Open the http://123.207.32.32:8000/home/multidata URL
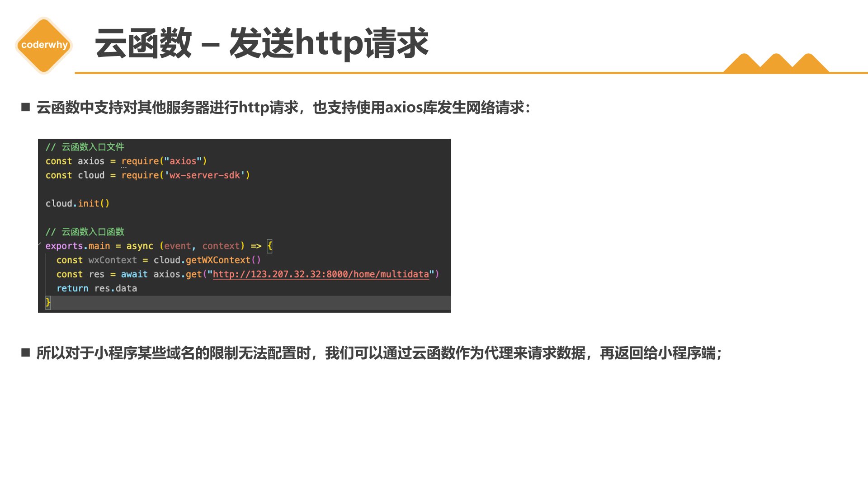 321,274
